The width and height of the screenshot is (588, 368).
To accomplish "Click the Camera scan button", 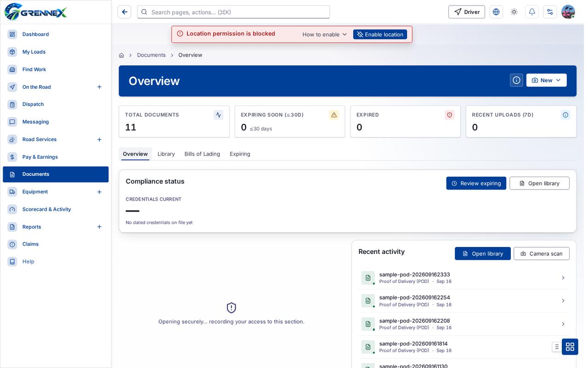I will pyautogui.click(x=541, y=253).
